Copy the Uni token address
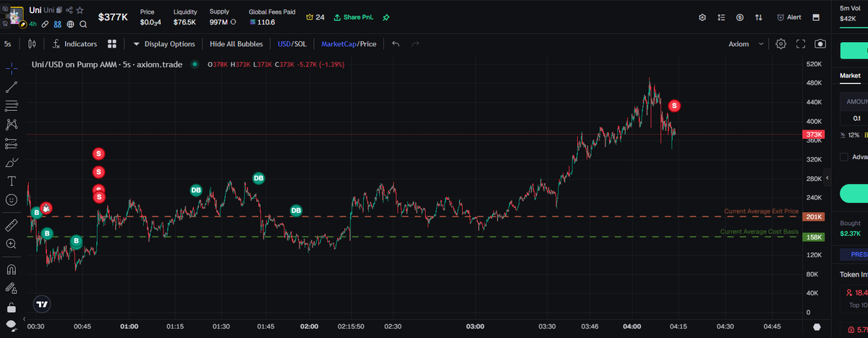Viewport: 868px width, 338px height. (x=59, y=12)
